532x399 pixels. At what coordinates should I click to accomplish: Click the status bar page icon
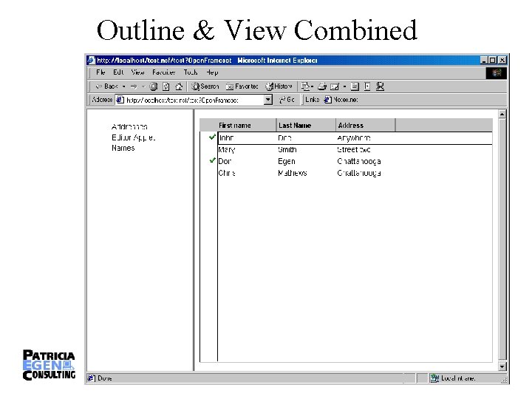92,378
